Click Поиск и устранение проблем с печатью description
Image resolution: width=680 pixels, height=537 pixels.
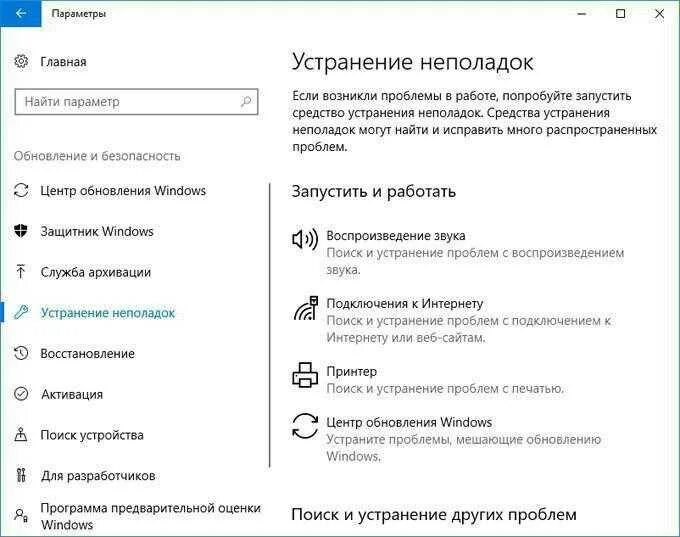pyautogui.click(x=445, y=389)
